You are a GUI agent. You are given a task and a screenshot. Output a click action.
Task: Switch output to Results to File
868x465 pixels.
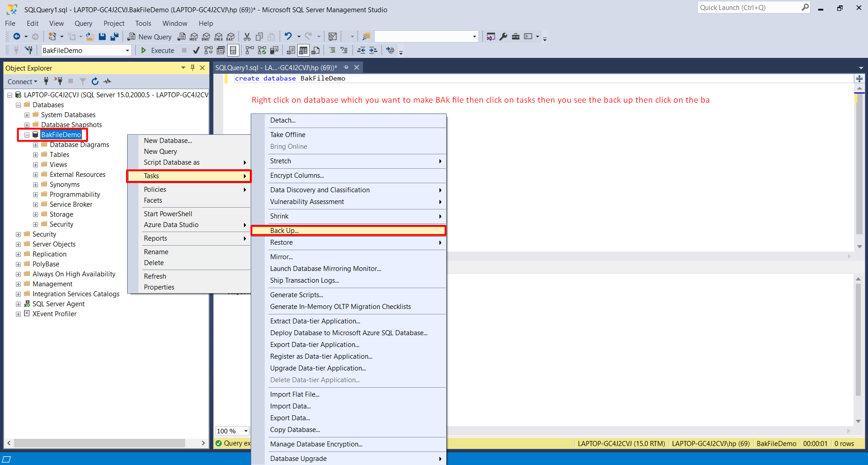tap(315, 50)
